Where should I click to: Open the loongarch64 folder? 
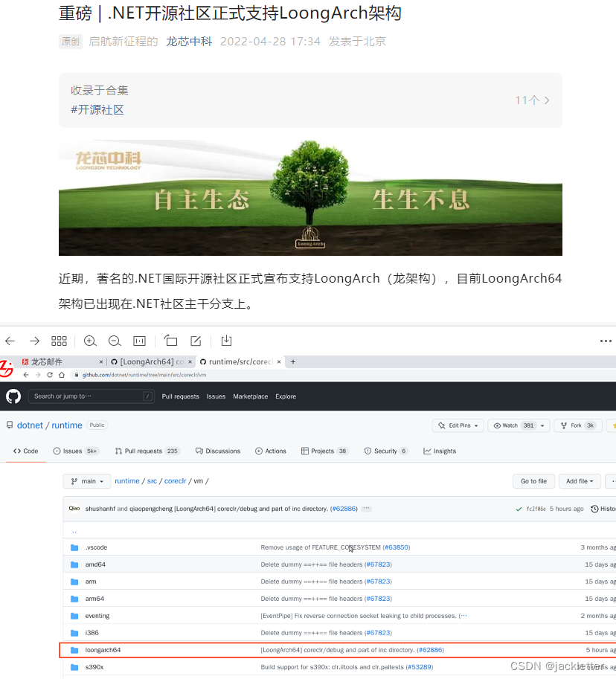tap(103, 650)
